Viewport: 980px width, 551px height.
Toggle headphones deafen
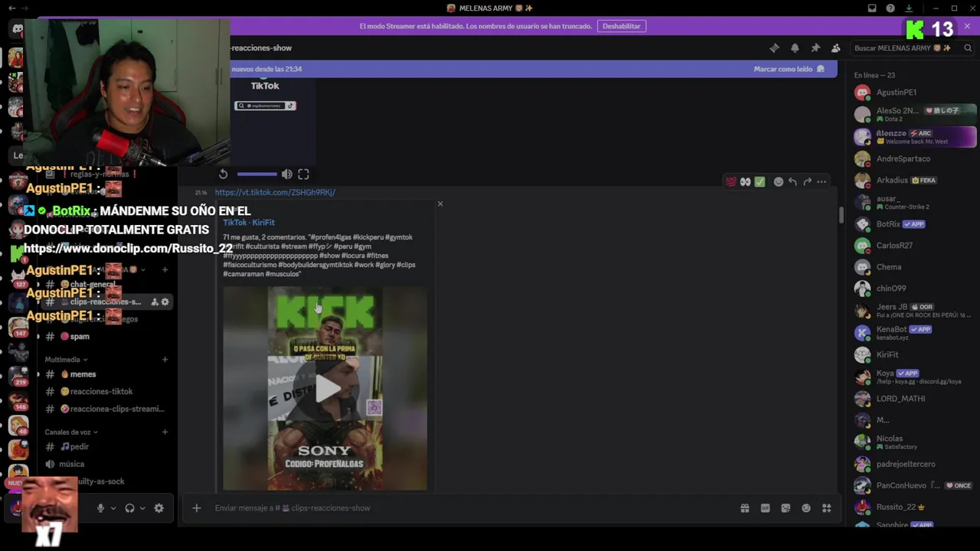pos(129,508)
